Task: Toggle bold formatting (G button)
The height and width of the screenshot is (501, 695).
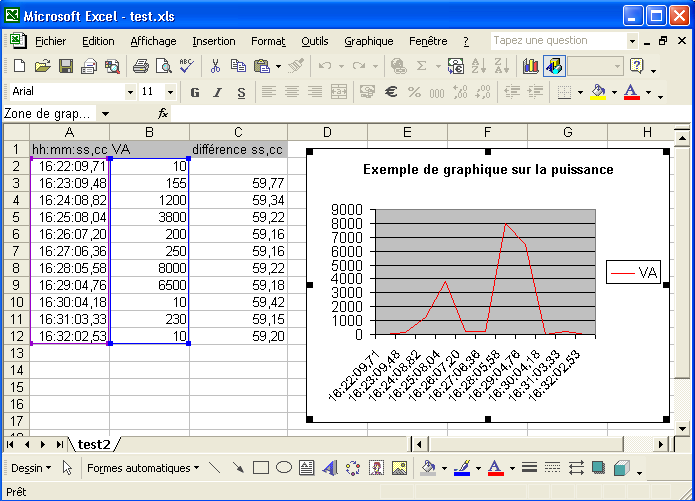Action: [195, 92]
